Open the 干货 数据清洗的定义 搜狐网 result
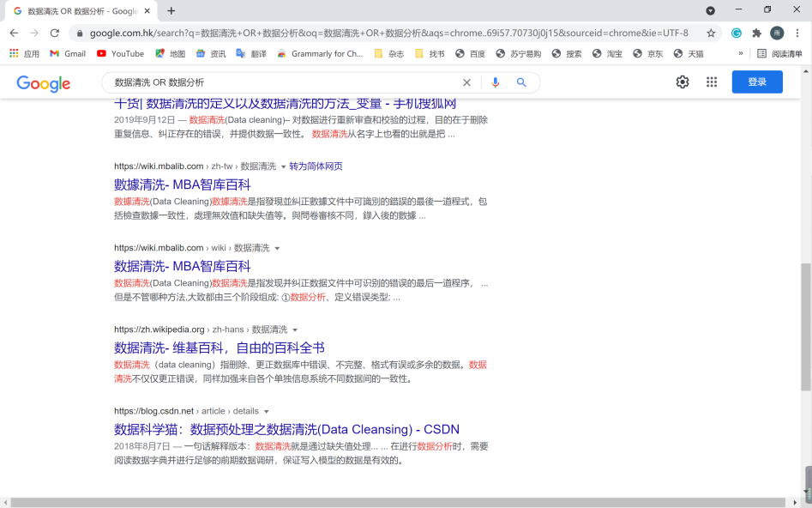The image size is (812, 508). click(285, 103)
